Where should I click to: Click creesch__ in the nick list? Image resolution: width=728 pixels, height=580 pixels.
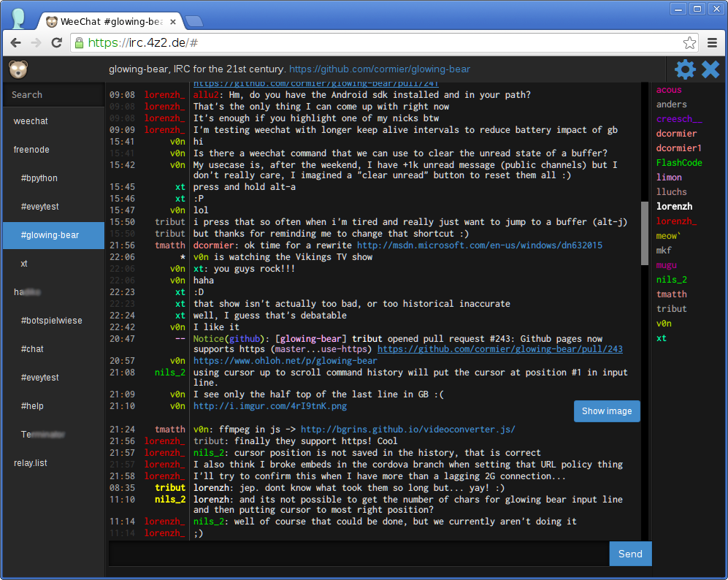coord(679,119)
